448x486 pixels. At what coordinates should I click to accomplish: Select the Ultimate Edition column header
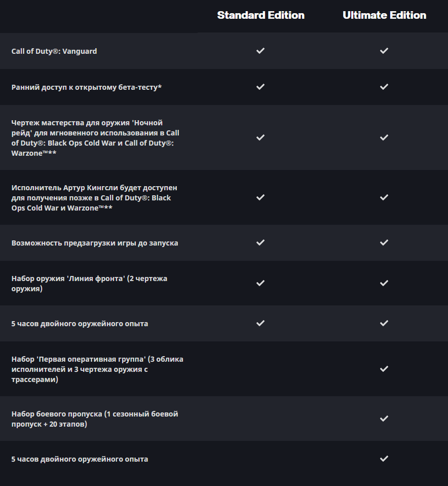(384, 15)
